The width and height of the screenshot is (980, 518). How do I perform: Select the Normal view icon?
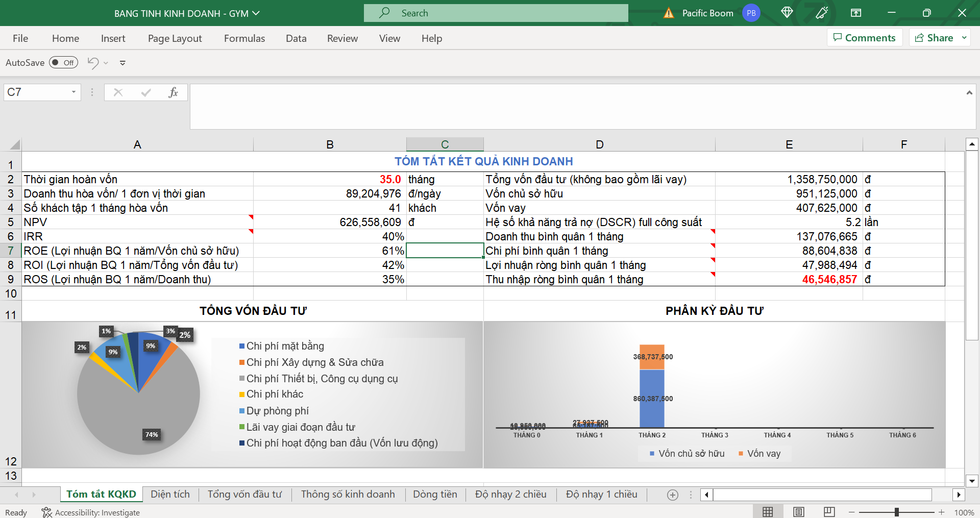(768, 512)
